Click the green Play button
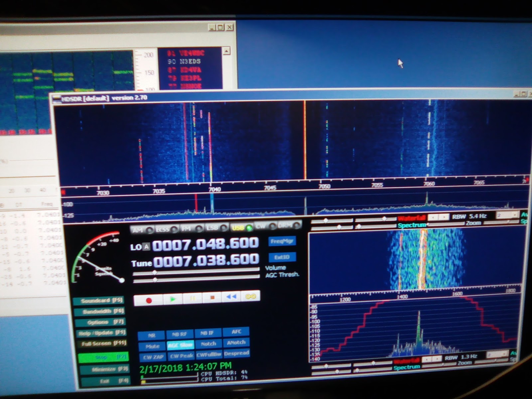This screenshot has height=399, width=532. [173, 299]
